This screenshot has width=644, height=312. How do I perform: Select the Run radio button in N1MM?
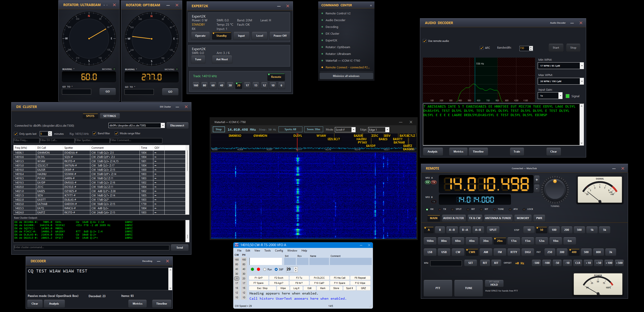pos(265,269)
